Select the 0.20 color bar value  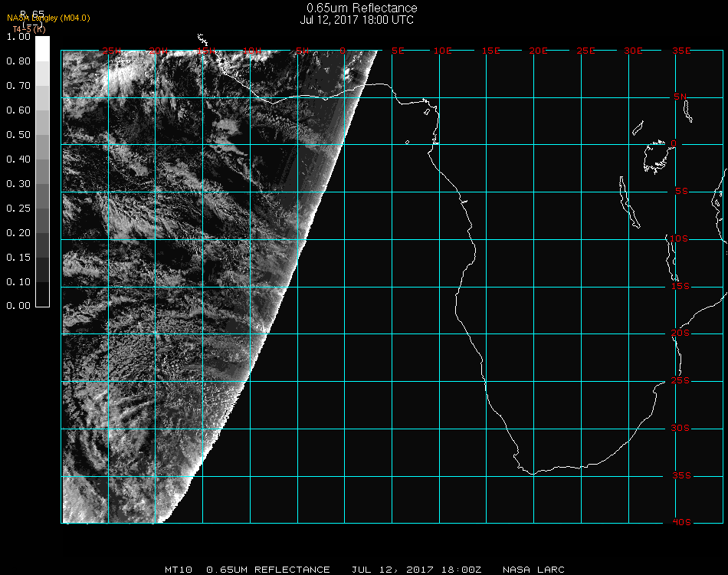[x=18, y=233]
